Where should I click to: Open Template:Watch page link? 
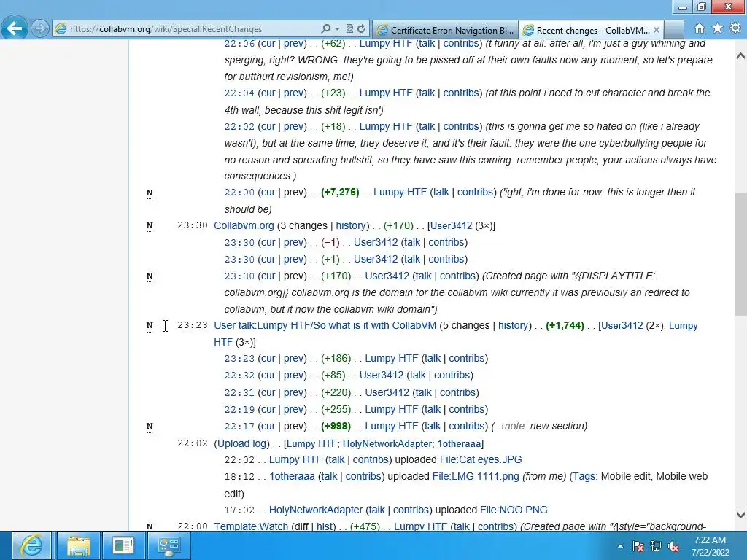251,526
